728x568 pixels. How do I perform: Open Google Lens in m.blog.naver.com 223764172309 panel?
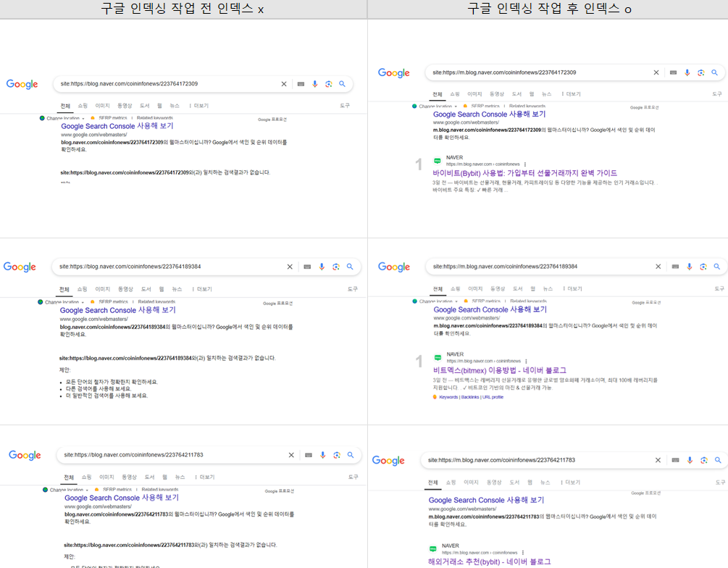coord(701,72)
